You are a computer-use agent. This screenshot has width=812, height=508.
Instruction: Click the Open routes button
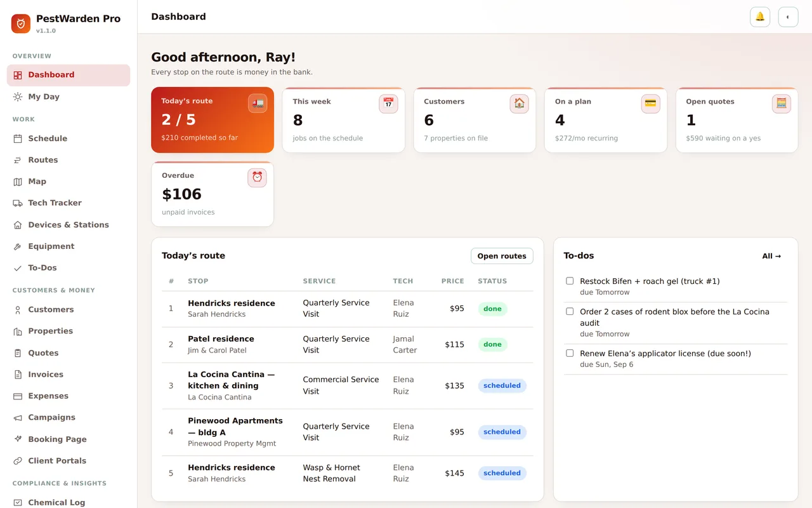pos(502,256)
